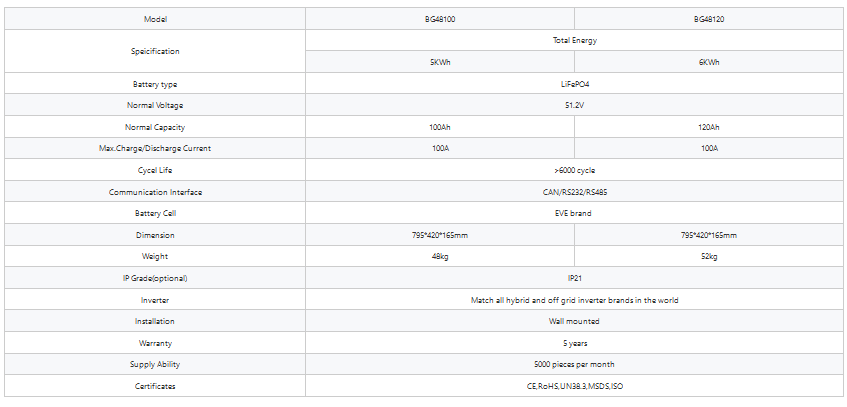Click the "Model" row label cell
The height and width of the screenshot is (407, 847).
[154, 19]
